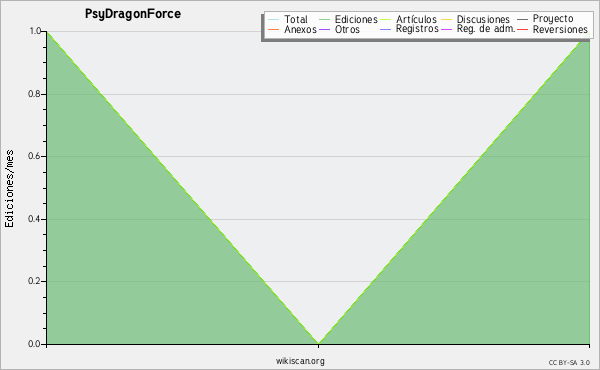Click the 0.2 y-axis value

tap(34, 281)
